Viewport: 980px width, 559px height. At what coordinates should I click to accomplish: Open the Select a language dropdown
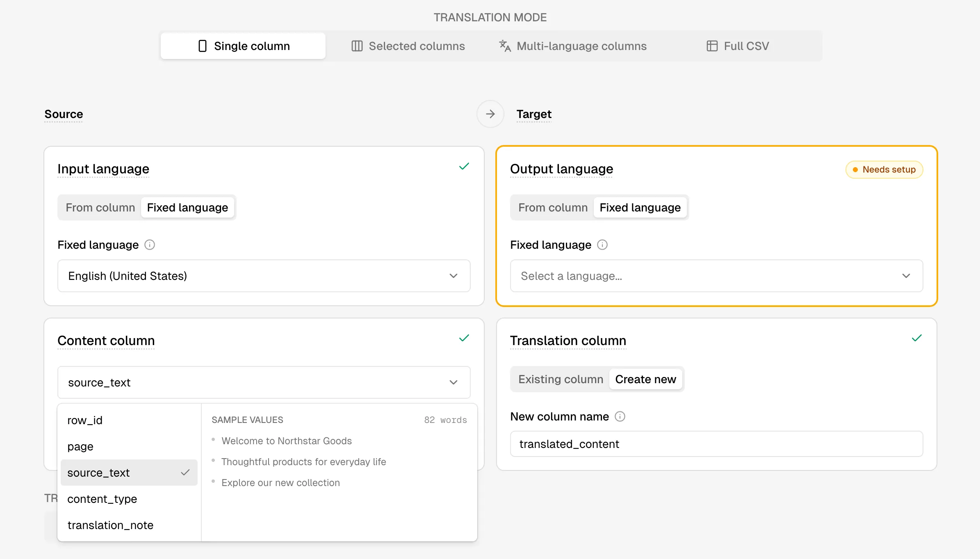pos(716,276)
